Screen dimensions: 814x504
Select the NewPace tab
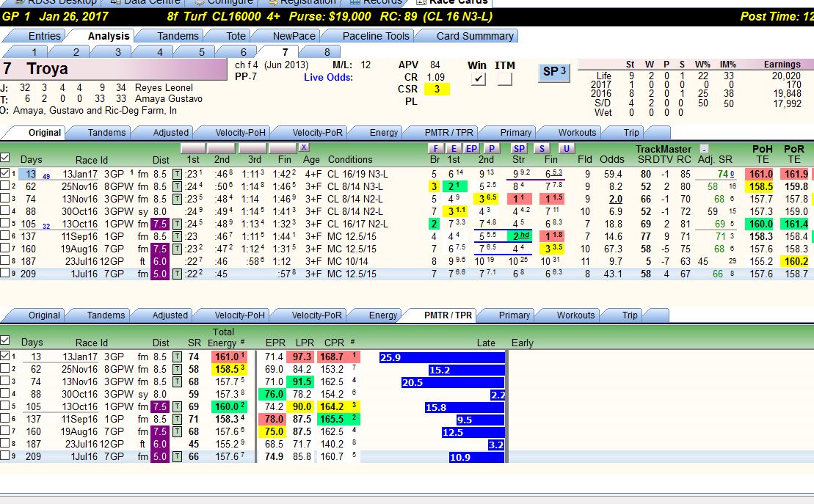pos(294,36)
